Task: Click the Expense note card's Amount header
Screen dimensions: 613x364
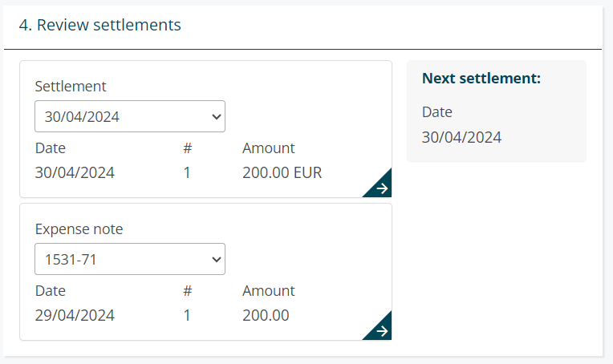Action: click(x=268, y=291)
